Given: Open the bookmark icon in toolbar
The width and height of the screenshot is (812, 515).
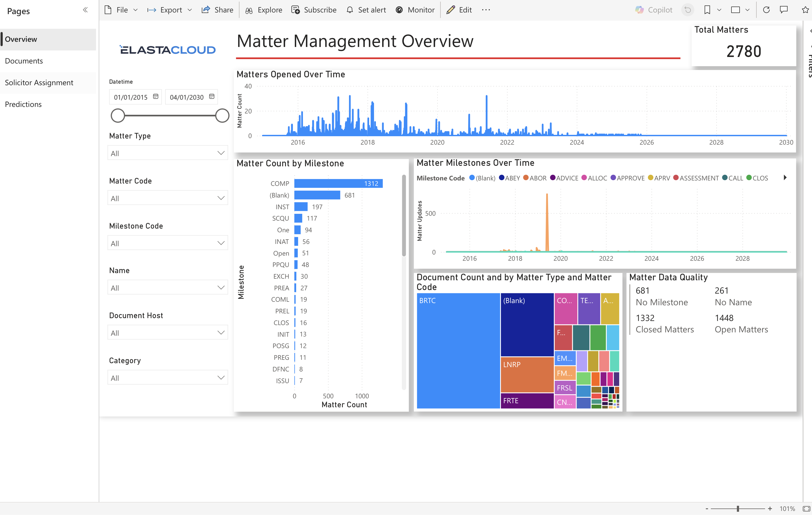Looking at the screenshot, I should click(707, 10).
